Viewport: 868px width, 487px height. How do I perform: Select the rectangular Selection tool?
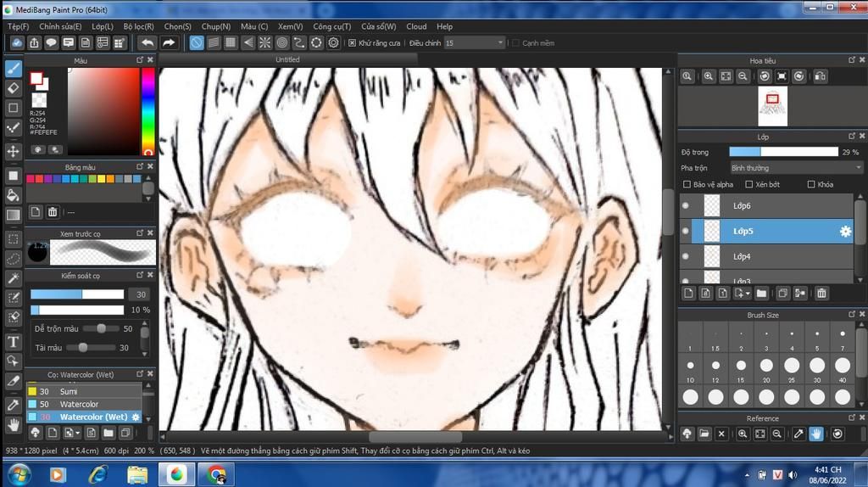coord(14,239)
